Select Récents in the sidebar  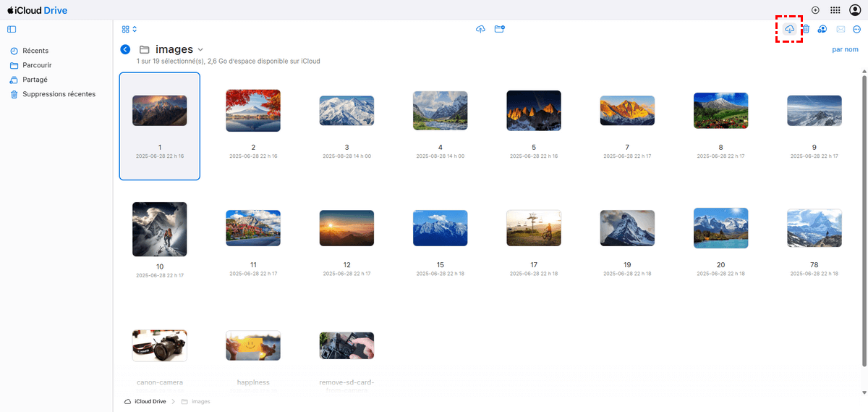click(35, 51)
